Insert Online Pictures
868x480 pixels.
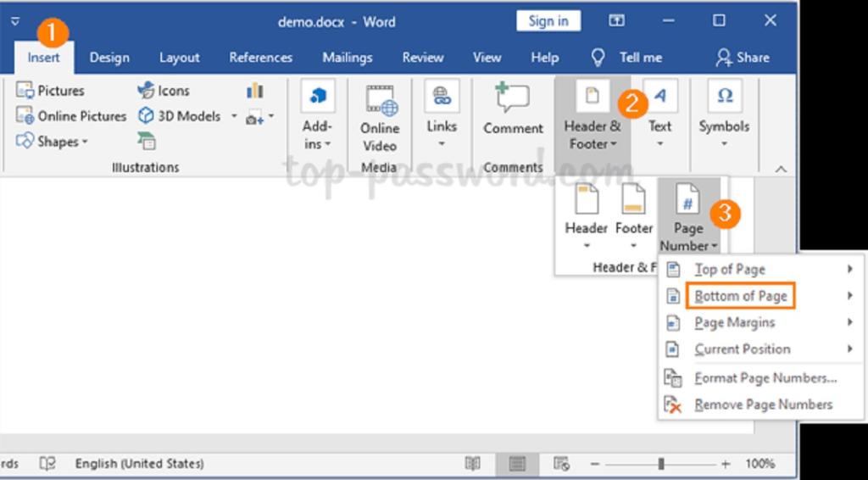71,115
